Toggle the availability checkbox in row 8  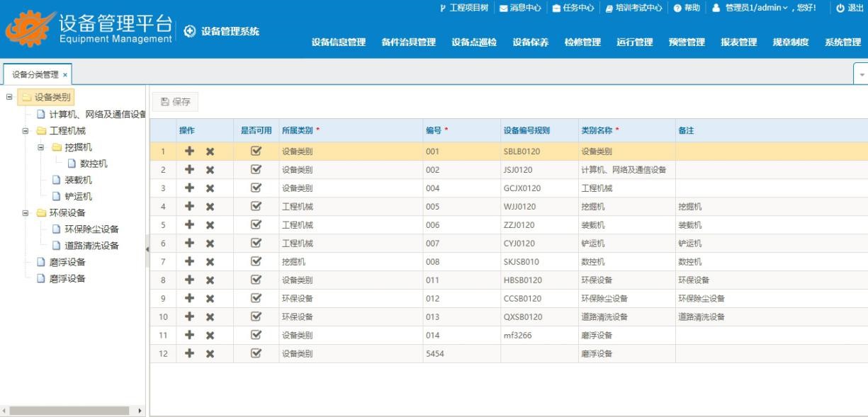click(257, 280)
